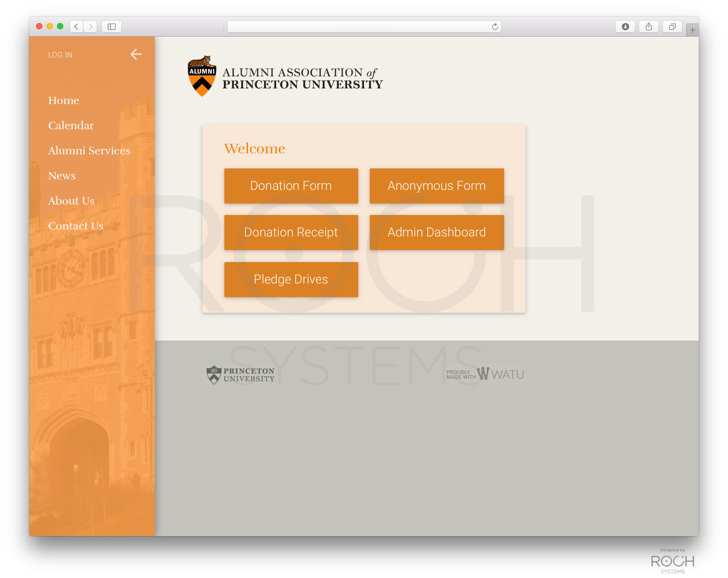
Task: Click the Princeton University footer logo
Action: pyautogui.click(x=241, y=375)
